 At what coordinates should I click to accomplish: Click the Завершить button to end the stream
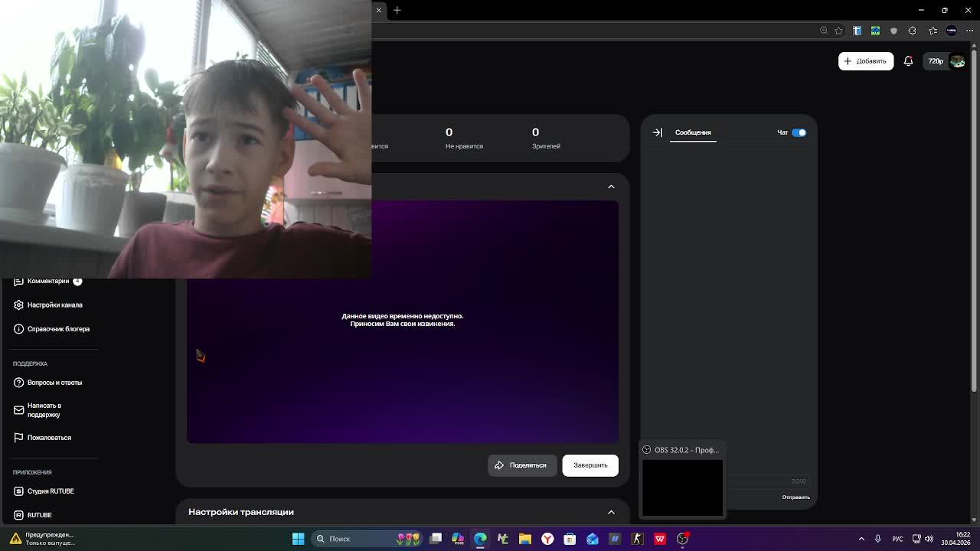(590, 465)
